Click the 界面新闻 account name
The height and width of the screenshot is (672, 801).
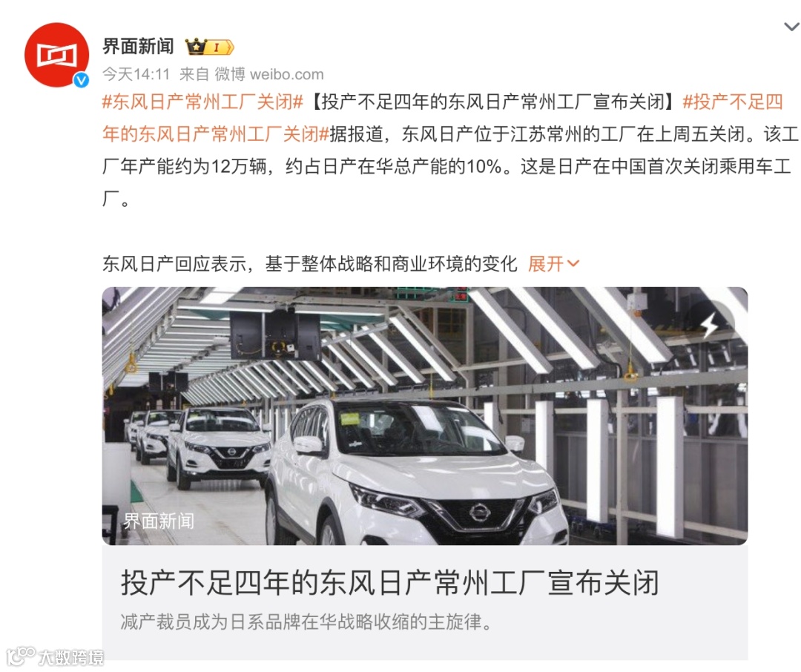point(139,47)
